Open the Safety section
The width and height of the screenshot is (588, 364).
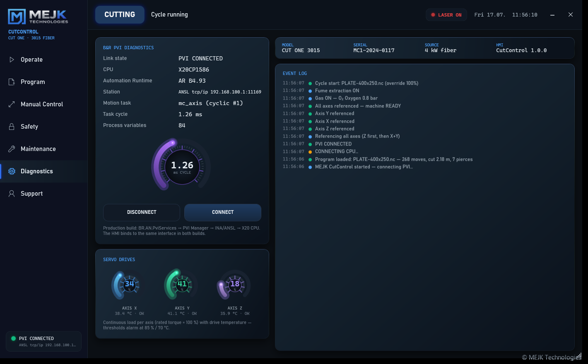click(x=43, y=127)
